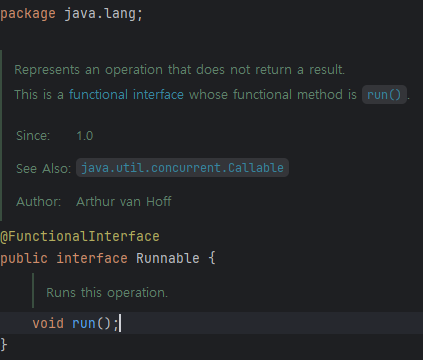This screenshot has width=423, height=360.
Task: Click the author name Arthur van Hoff
Action: 124,202
